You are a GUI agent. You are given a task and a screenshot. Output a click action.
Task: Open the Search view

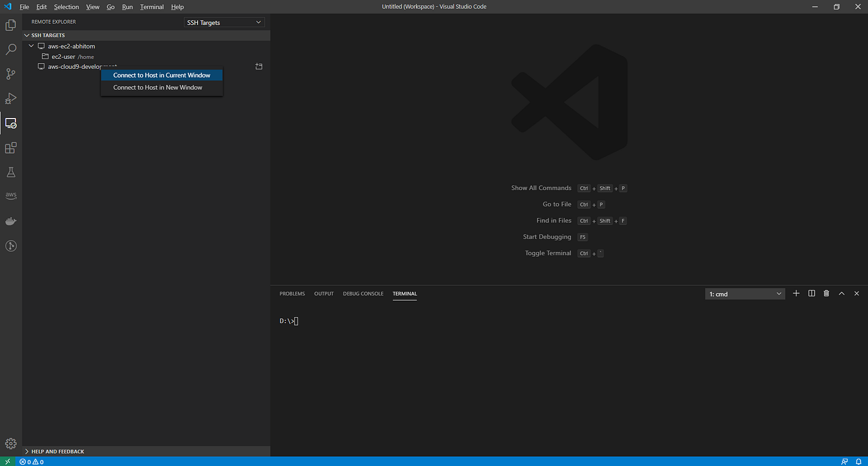click(x=11, y=49)
